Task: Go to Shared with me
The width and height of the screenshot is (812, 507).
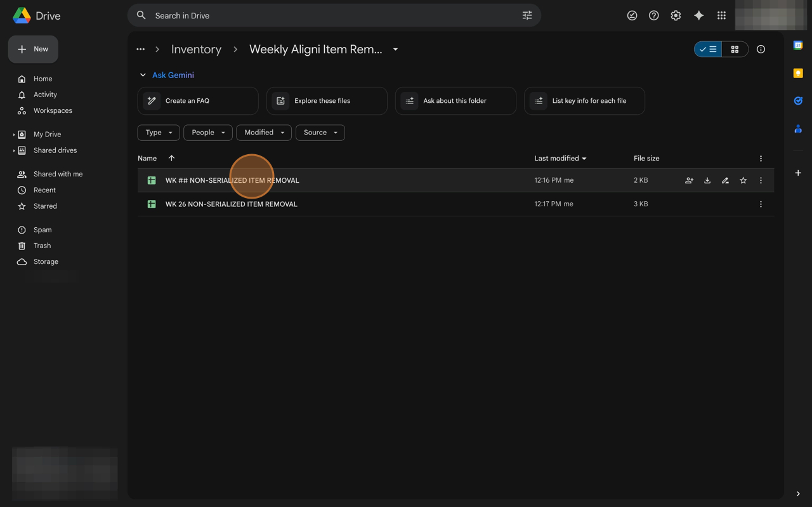Action: click(58, 174)
